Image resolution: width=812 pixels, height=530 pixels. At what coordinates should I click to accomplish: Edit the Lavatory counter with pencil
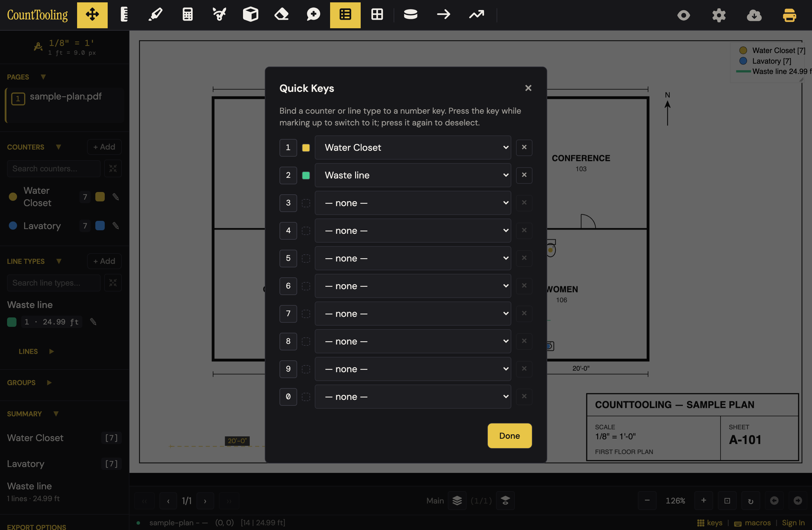coord(116,226)
